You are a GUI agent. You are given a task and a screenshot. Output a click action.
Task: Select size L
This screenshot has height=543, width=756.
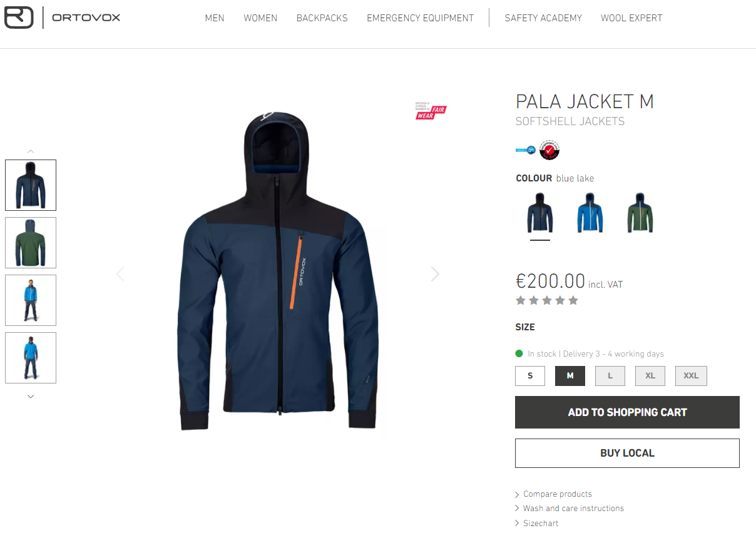610,376
